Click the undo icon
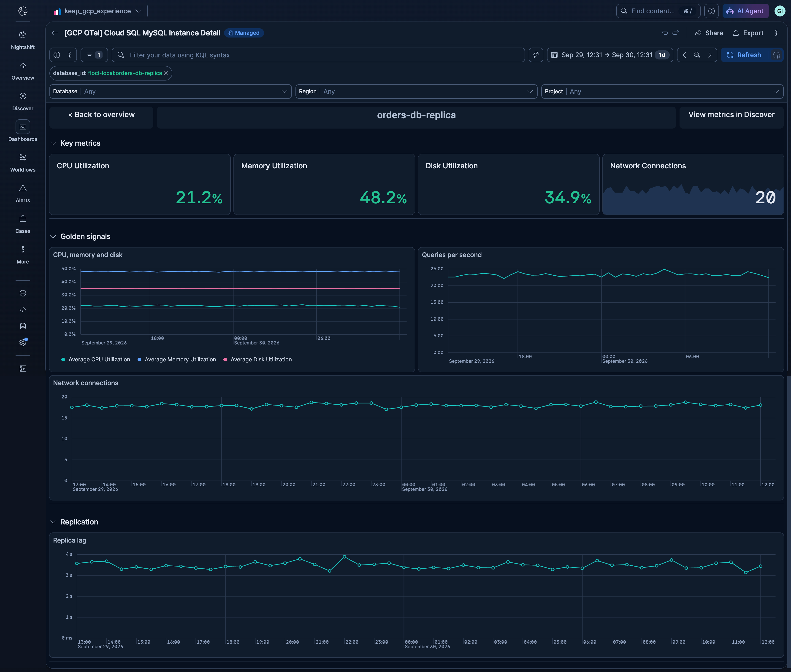The height and width of the screenshot is (672, 791). pos(664,33)
